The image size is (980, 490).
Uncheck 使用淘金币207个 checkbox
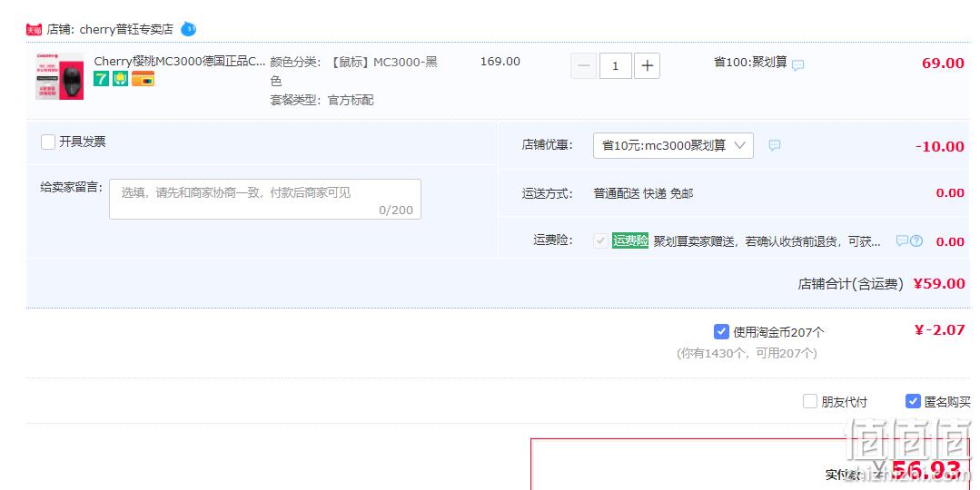tap(721, 331)
